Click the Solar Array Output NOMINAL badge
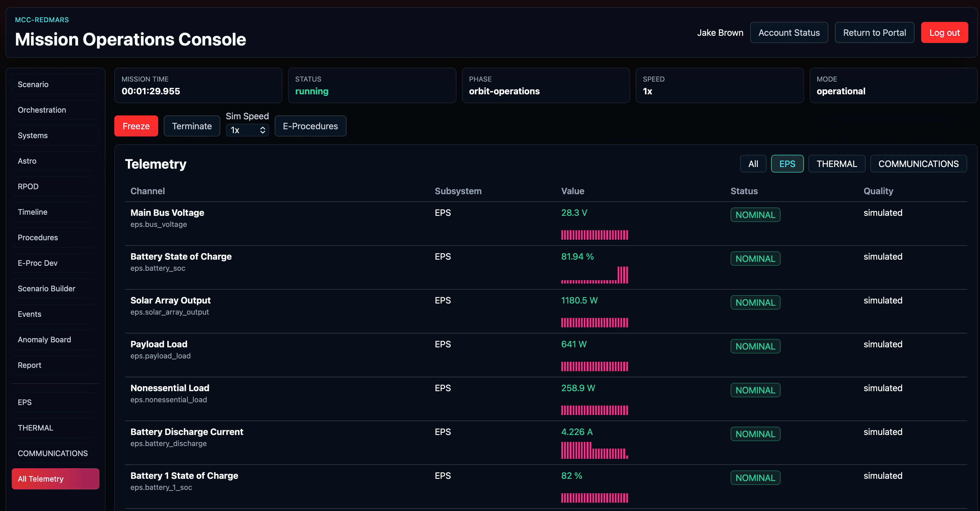 755,302
